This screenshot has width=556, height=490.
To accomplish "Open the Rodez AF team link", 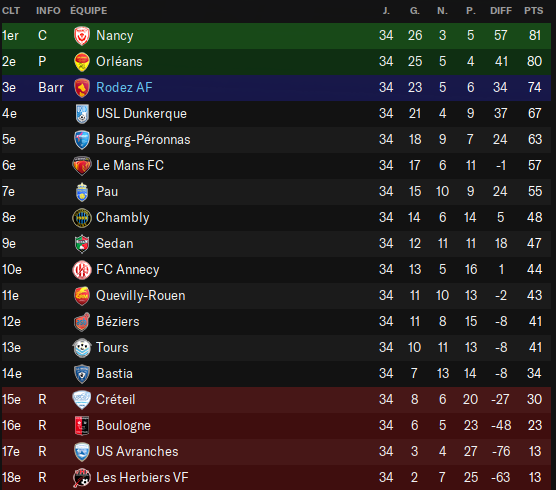I will pyautogui.click(x=124, y=88).
